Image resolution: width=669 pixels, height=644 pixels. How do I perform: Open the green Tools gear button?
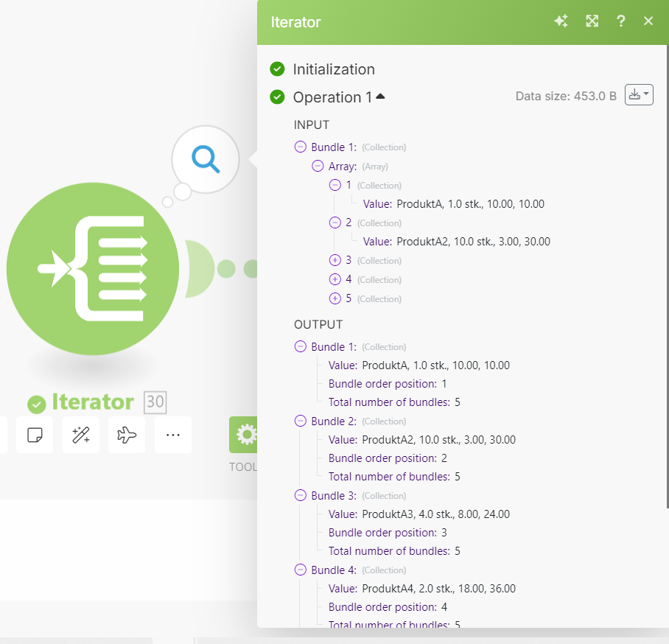244,435
